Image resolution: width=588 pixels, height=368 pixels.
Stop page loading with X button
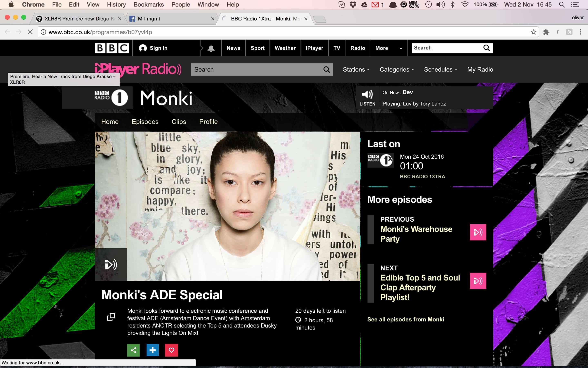click(30, 32)
